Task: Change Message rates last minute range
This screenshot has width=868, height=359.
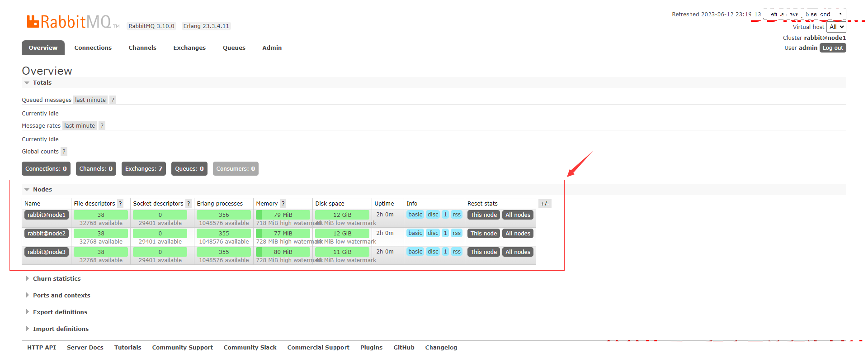Action: [x=80, y=126]
